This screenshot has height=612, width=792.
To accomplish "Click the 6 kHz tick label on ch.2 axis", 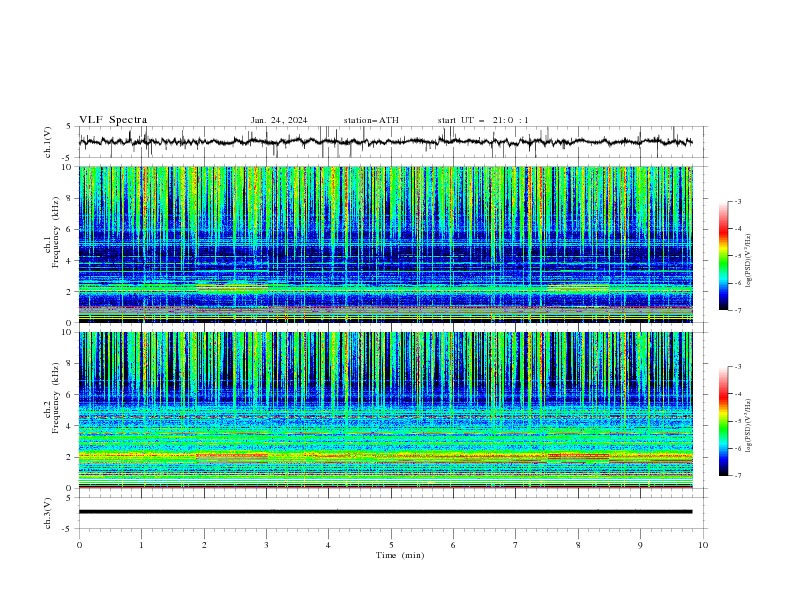I will tap(70, 395).
